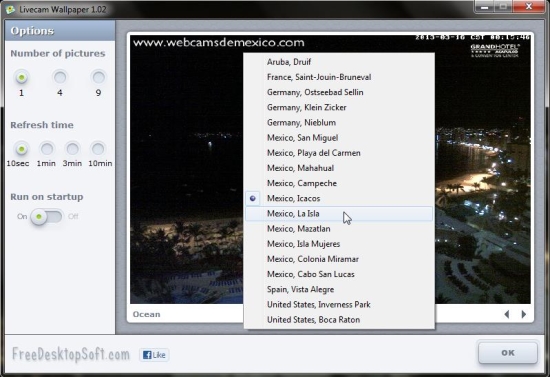This screenshot has height=377, width=550.
Task: Open the FreeDesktopSoft.com link
Action: (71, 355)
